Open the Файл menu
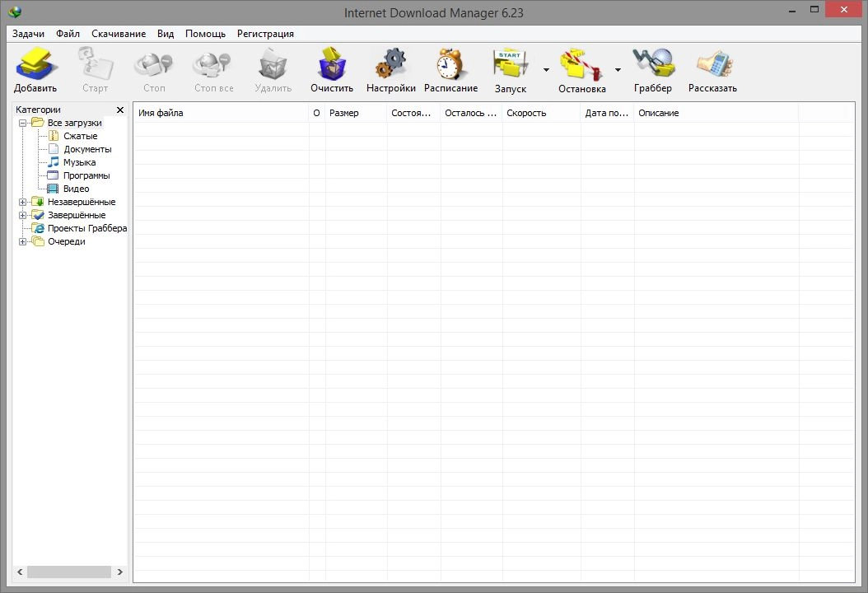The height and width of the screenshot is (593, 868). (x=68, y=34)
